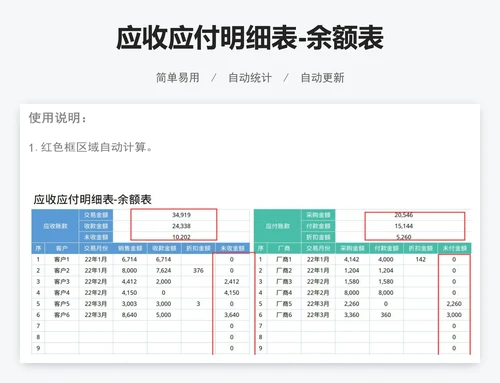Image resolution: width=500 pixels, height=383 pixels.
Task: Click the 厂商 column header
Action: coord(284,248)
